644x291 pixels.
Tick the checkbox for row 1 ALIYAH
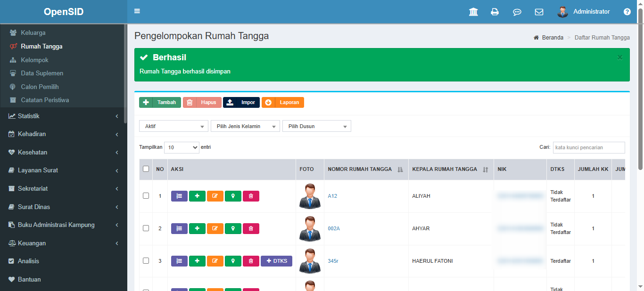pos(146,195)
